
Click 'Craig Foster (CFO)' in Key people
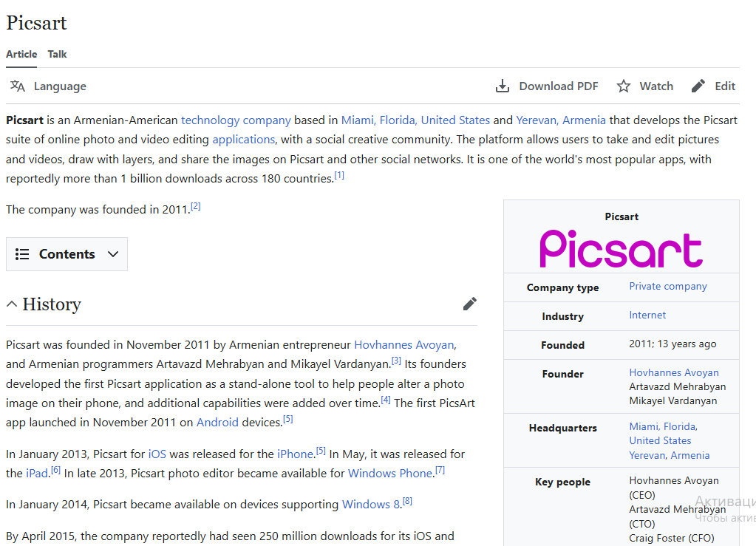672,539
